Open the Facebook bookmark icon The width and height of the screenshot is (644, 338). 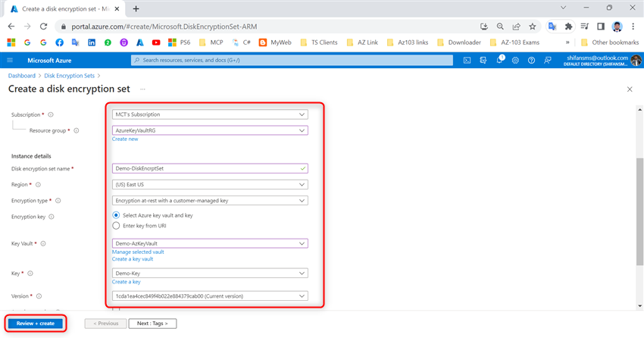point(60,42)
